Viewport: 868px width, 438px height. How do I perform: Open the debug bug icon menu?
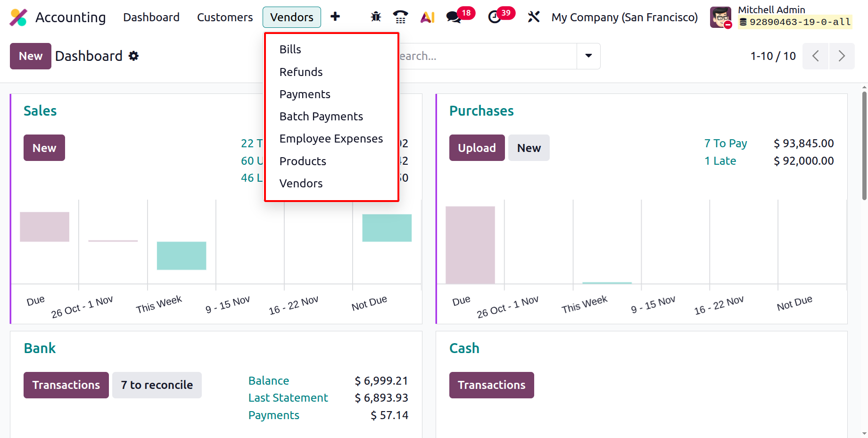tap(376, 17)
